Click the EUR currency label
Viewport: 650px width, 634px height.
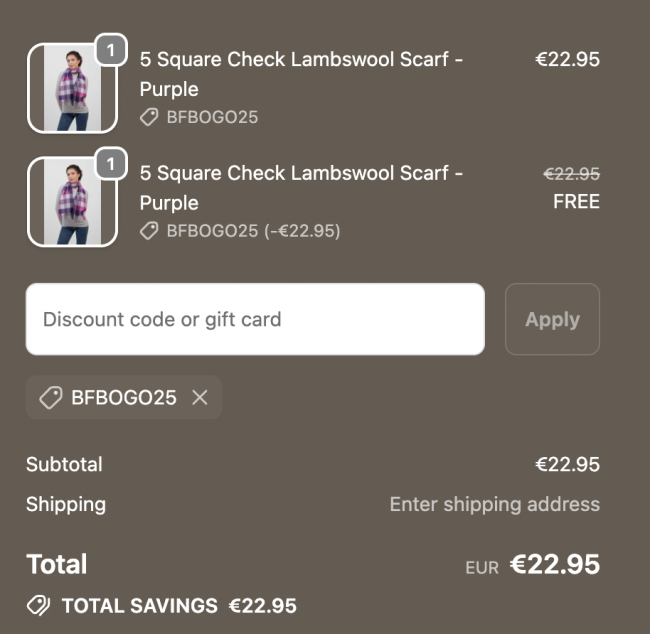click(481, 568)
